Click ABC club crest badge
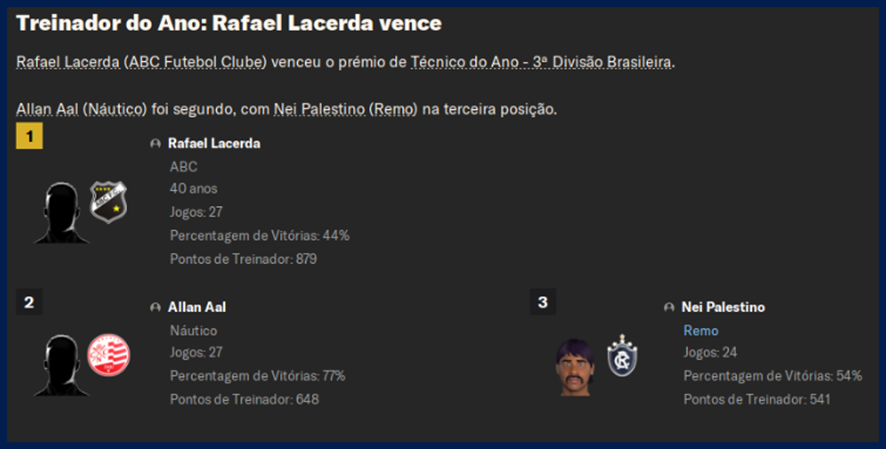 click(x=110, y=204)
